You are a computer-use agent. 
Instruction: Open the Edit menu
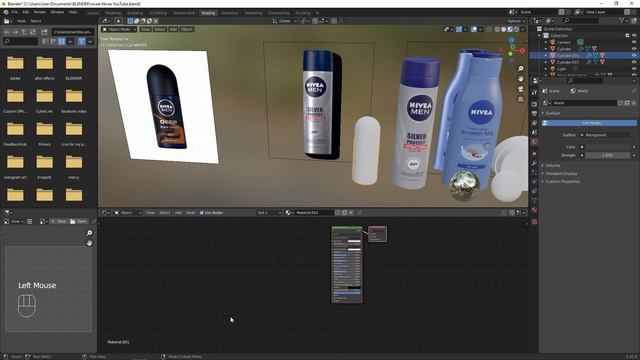[26, 12]
